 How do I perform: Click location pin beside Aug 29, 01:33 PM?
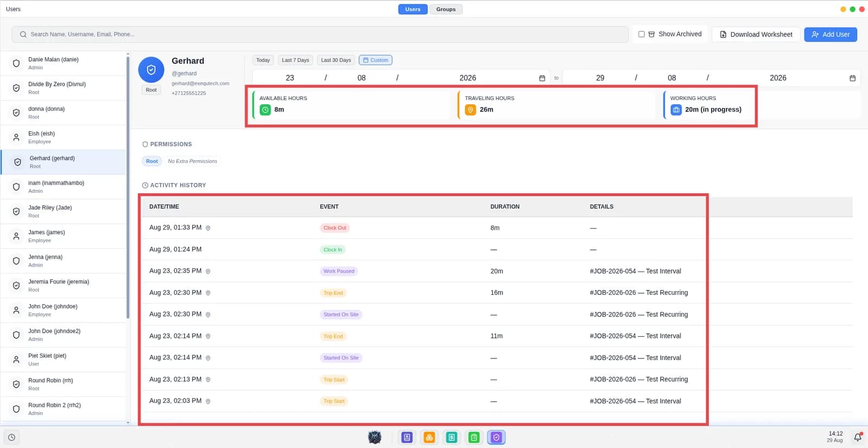[208, 228]
